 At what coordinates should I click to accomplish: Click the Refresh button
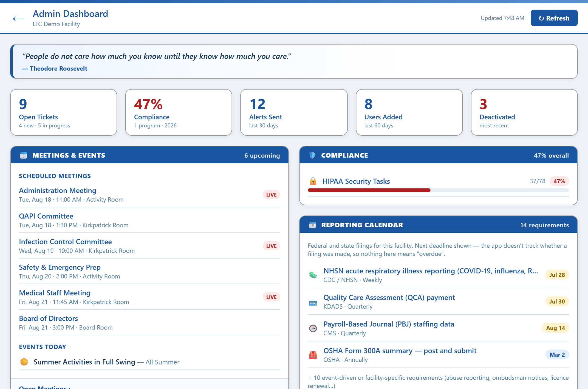click(554, 18)
